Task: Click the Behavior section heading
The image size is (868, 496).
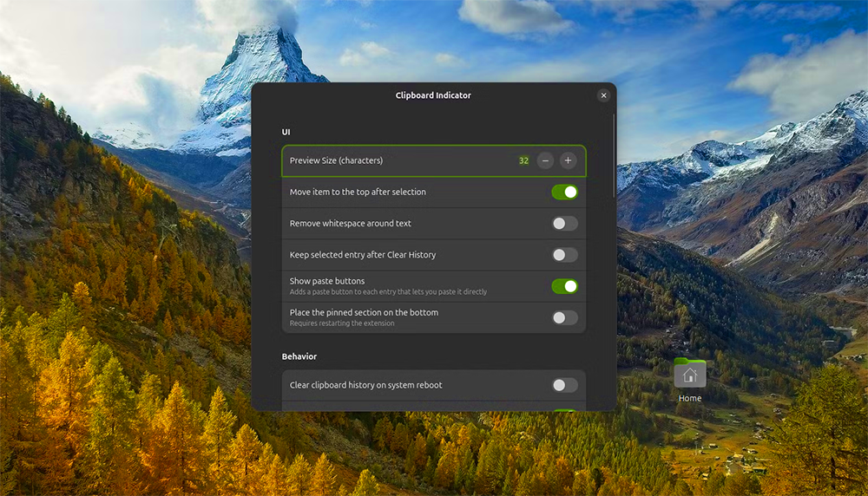Action: [299, 356]
